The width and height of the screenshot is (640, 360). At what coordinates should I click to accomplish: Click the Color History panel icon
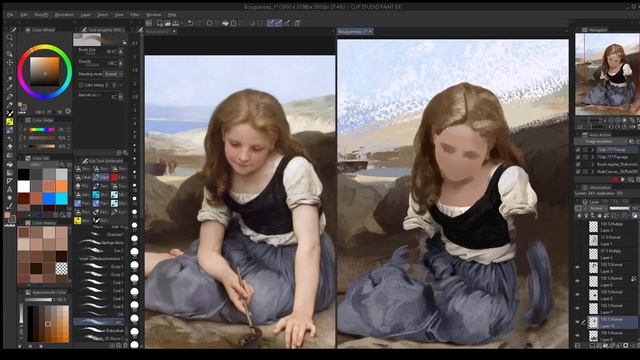(x=28, y=223)
